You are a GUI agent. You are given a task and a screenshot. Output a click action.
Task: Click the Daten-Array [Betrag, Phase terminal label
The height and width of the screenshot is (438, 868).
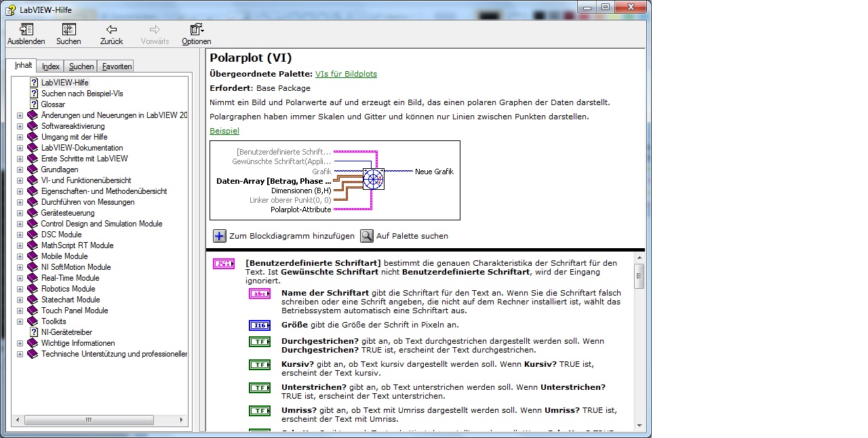[x=274, y=181]
